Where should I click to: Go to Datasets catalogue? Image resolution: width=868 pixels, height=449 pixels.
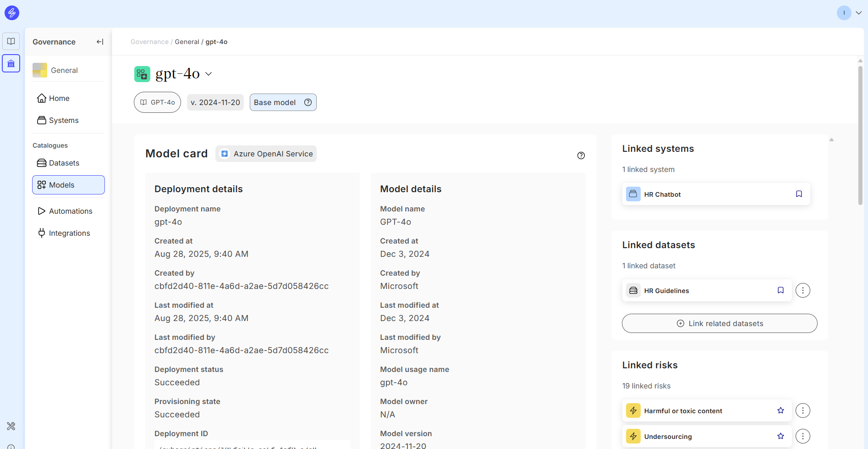point(64,163)
